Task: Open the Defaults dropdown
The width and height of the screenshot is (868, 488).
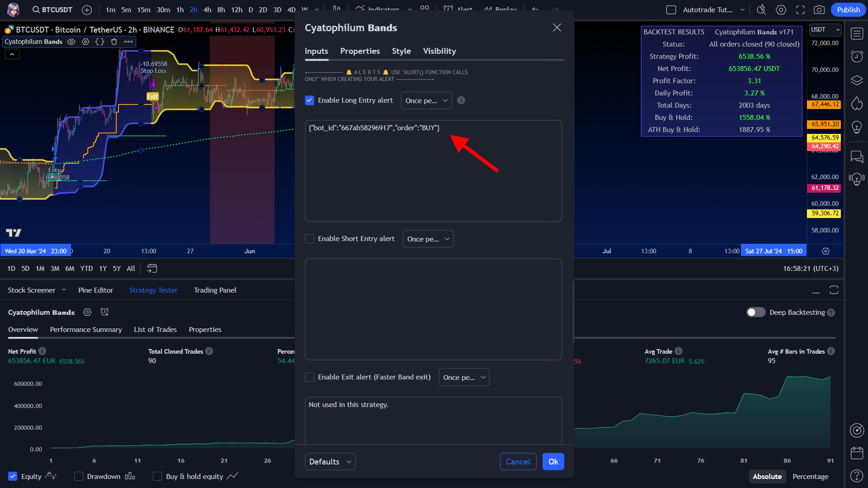Action: coord(330,461)
